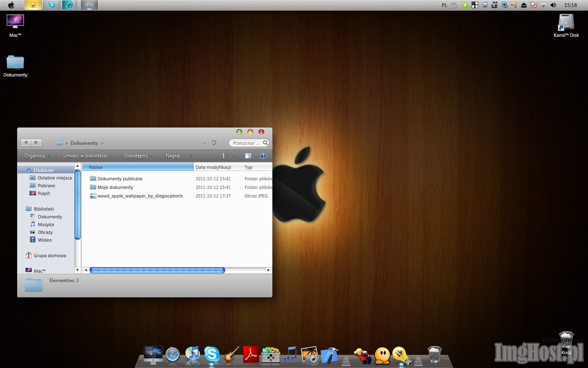Sort by the Nazwa column header

pos(138,167)
